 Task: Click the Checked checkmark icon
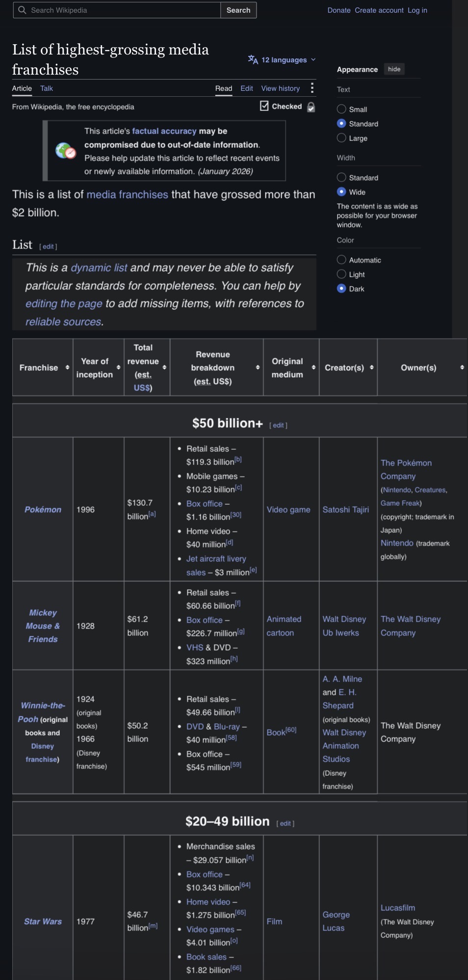pos(264,106)
